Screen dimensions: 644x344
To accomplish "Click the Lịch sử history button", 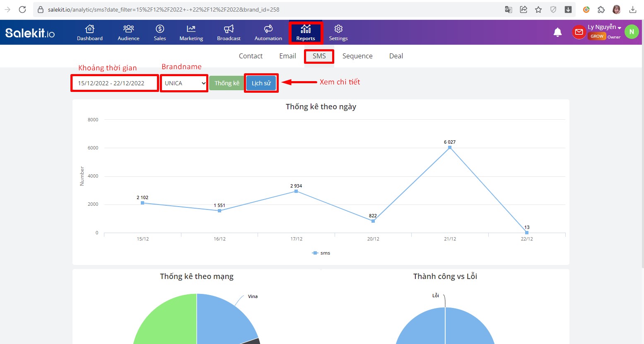I will tap(261, 83).
